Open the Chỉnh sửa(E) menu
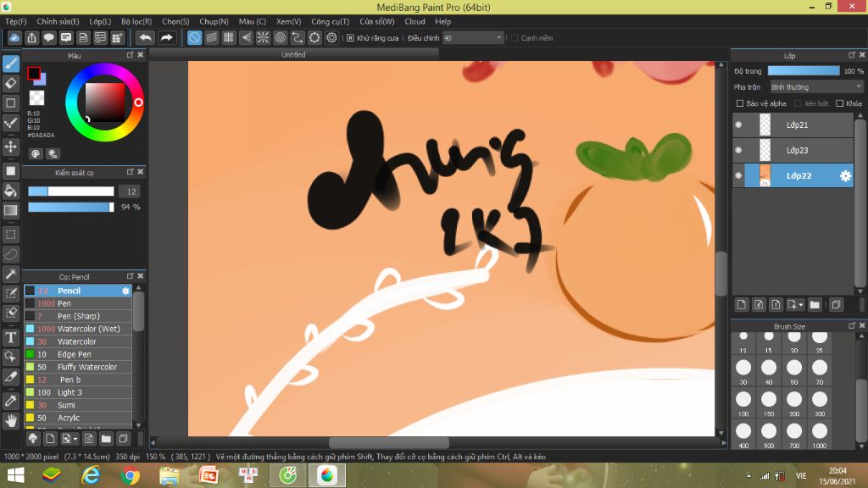This screenshot has height=488, width=868. point(58,21)
